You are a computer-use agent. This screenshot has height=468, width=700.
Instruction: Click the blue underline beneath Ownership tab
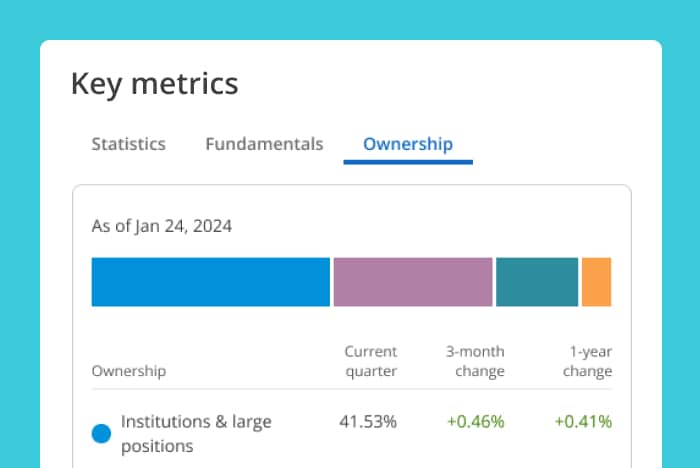[408, 161]
